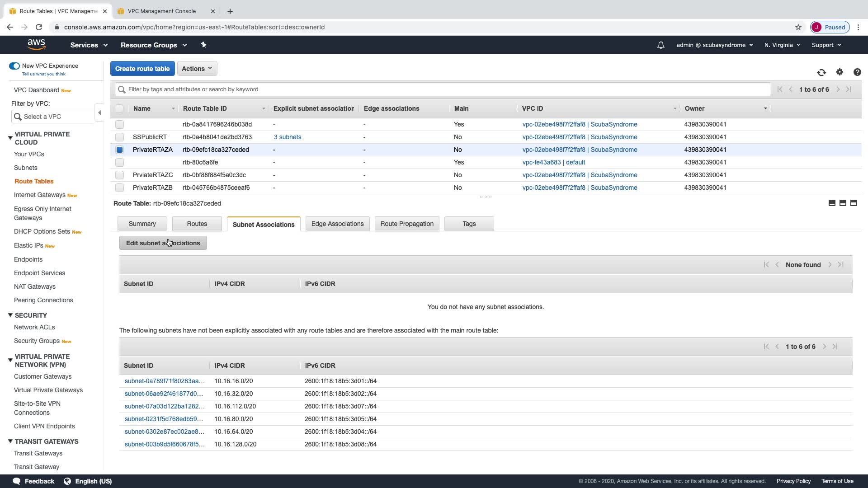Open the Actions dropdown
Image resolution: width=868 pixels, height=488 pixels.
197,69
